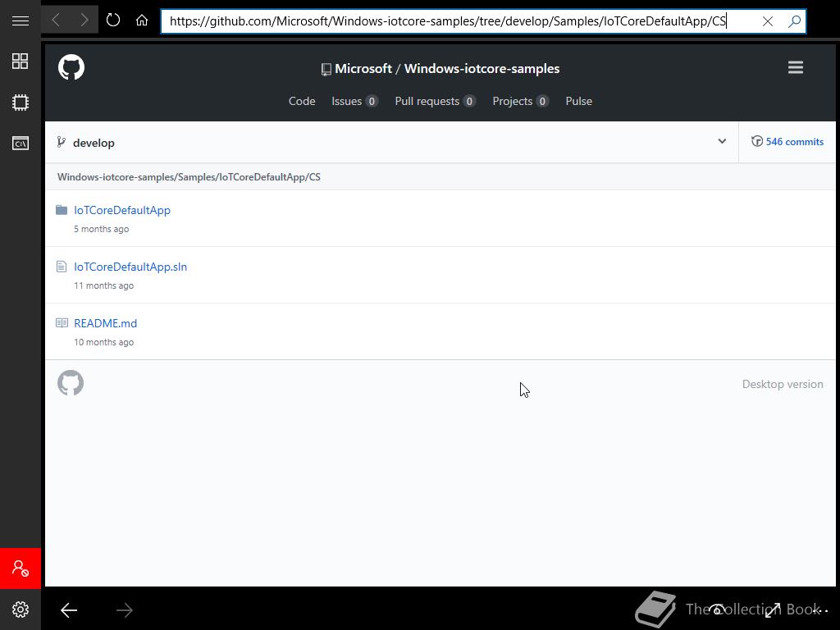
Task: Click browser forward chevron in address bar
Action: [84, 21]
